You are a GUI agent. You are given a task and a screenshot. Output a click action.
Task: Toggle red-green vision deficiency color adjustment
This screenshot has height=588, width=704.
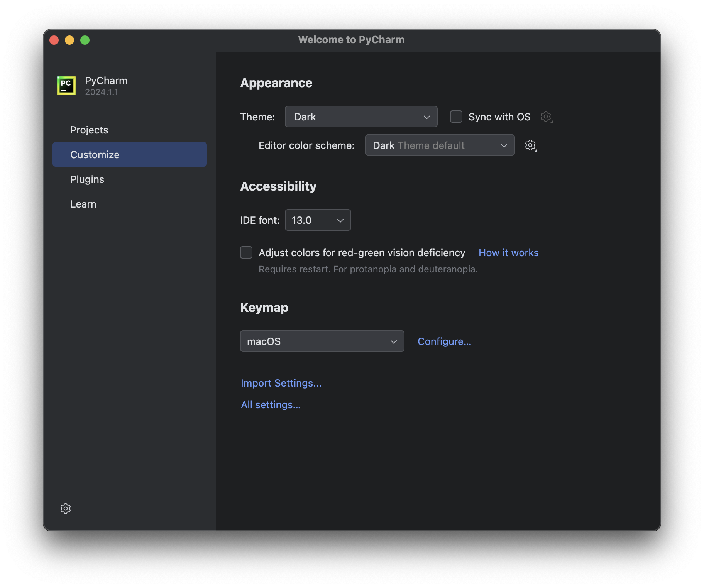246,252
